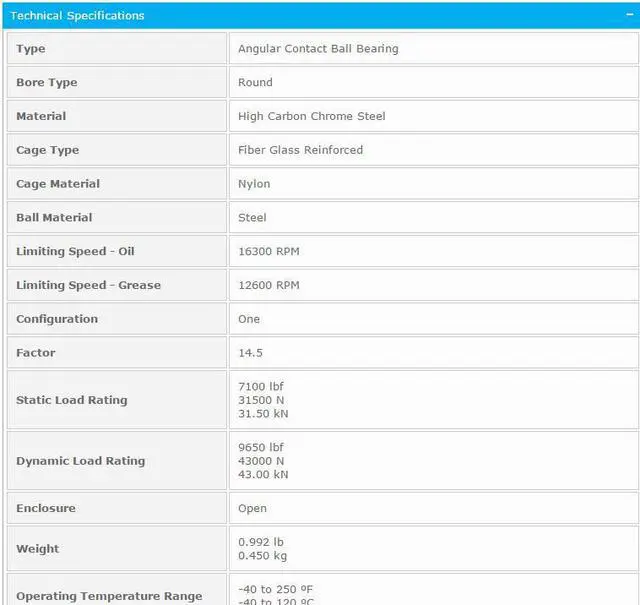640x605 pixels.
Task: Select the Fiber Glass Reinforced value
Action: 300,150
